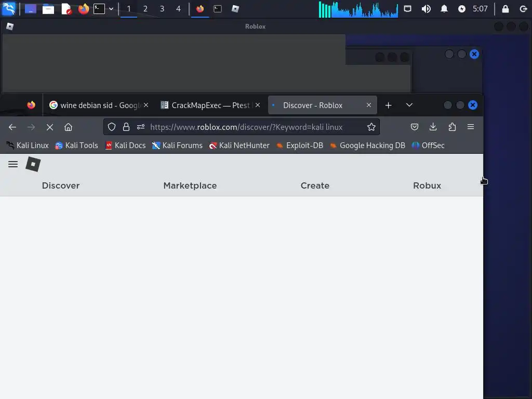Open the Google Hacking DB bookmark
The image size is (532, 399).
pos(367,145)
